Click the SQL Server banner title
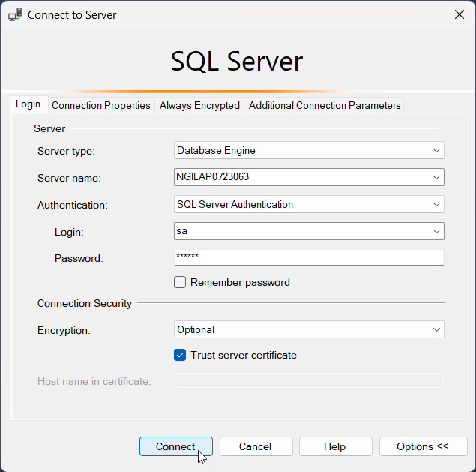The image size is (476, 472). tap(236, 61)
